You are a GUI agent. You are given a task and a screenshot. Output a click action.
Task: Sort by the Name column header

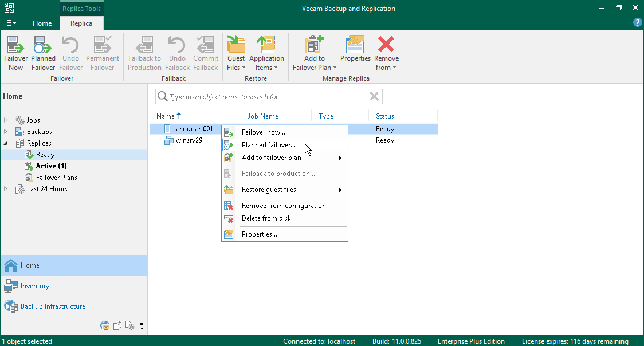pyautogui.click(x=168, y=116)
